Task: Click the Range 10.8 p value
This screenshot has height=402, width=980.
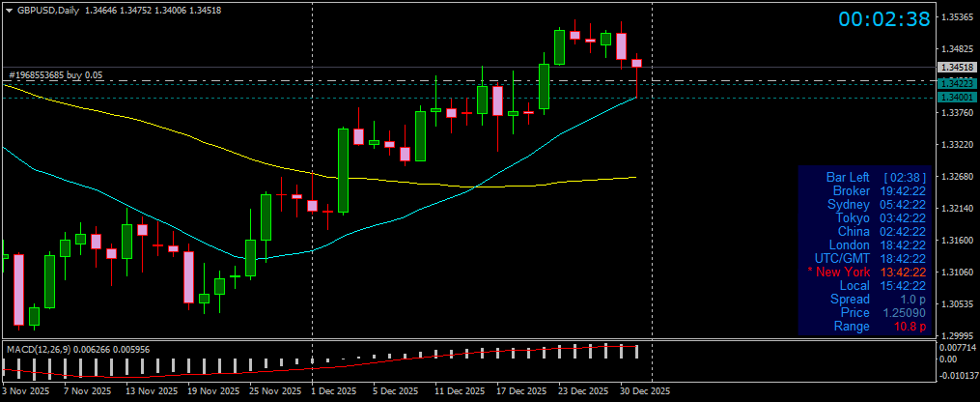Action: click(x=910, y=327)
